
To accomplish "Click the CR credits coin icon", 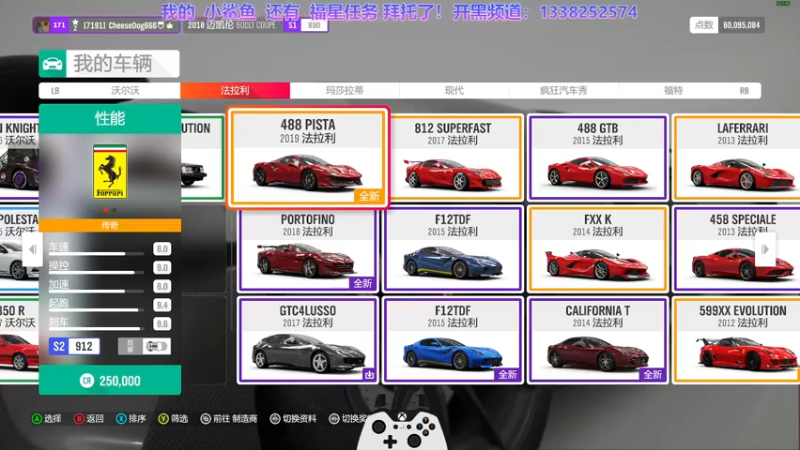I will click(x=87, y=381).
